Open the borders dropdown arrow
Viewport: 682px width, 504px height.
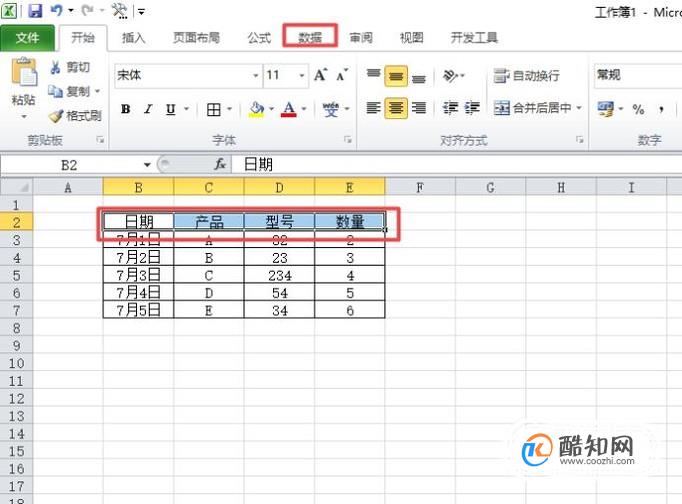[230, 109]
